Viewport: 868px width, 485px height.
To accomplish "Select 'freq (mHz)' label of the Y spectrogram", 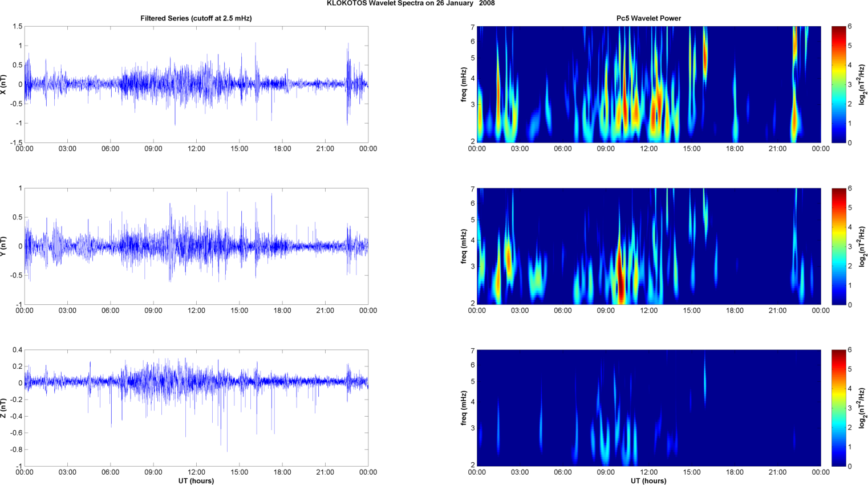I will tap(464, 246).
